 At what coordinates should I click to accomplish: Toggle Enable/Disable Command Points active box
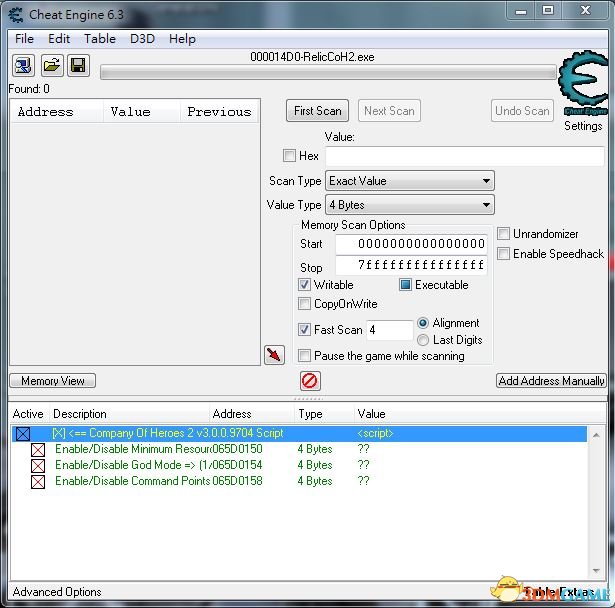point(38,482)
